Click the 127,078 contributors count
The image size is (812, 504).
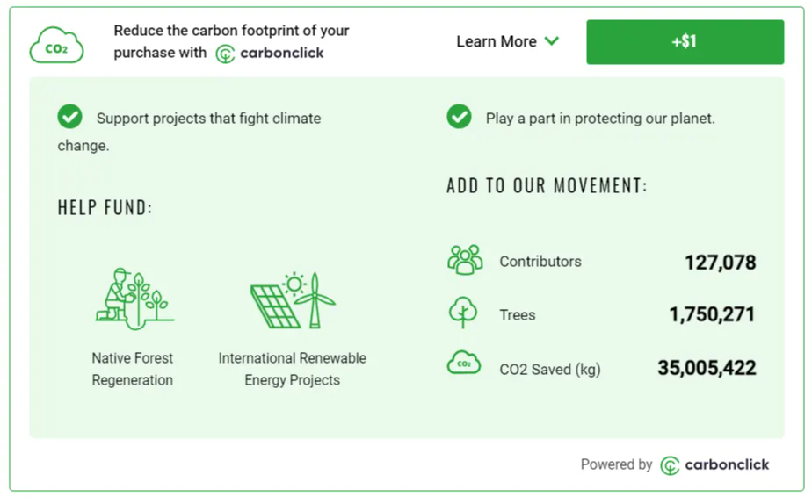pyautogui.click(x=721, y=263)
